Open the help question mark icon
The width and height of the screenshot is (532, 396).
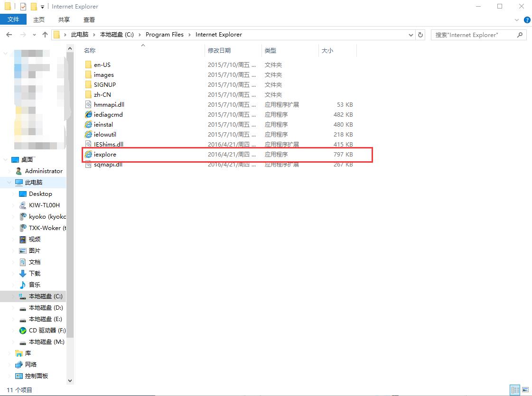(527, 20)
